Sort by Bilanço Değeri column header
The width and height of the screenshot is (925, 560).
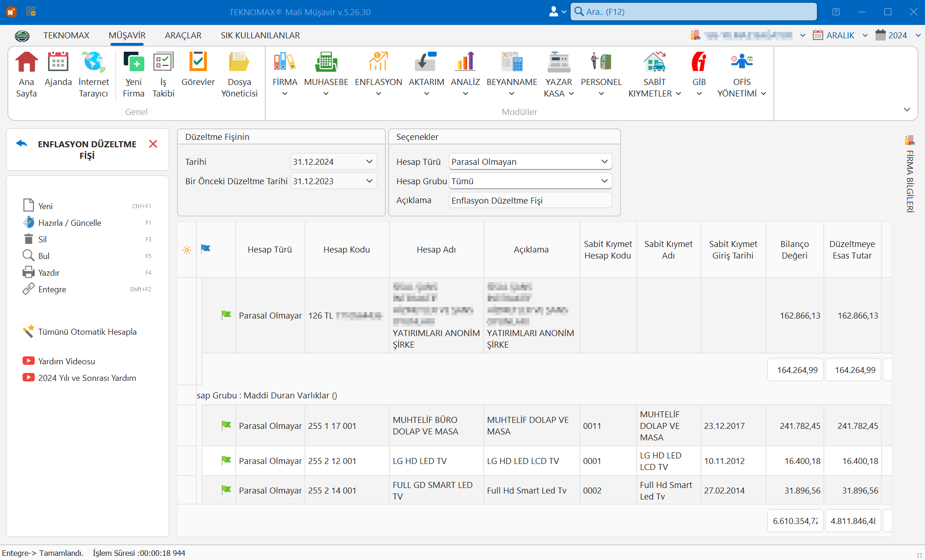[x=794, y=249]
